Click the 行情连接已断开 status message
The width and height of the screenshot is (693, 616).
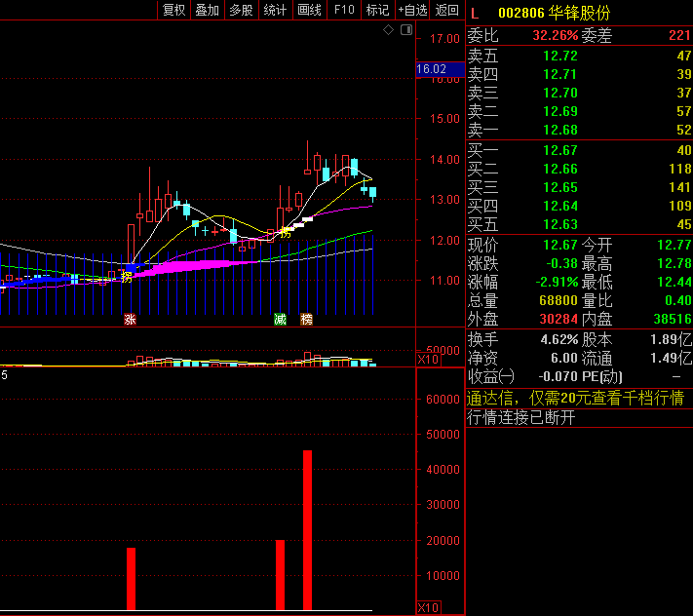point(521,417)
